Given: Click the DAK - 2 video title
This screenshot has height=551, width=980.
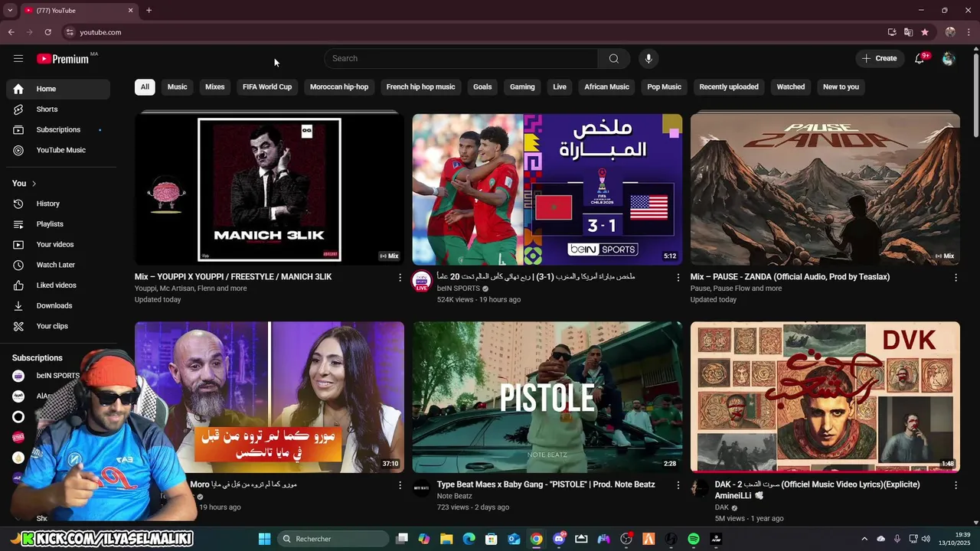Looking at the screenshot, I should [817, 490].
